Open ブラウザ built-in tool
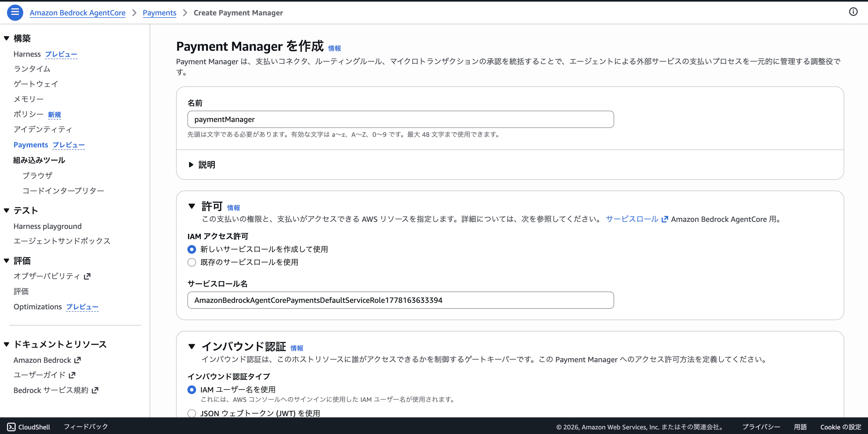 coord(37,175)
